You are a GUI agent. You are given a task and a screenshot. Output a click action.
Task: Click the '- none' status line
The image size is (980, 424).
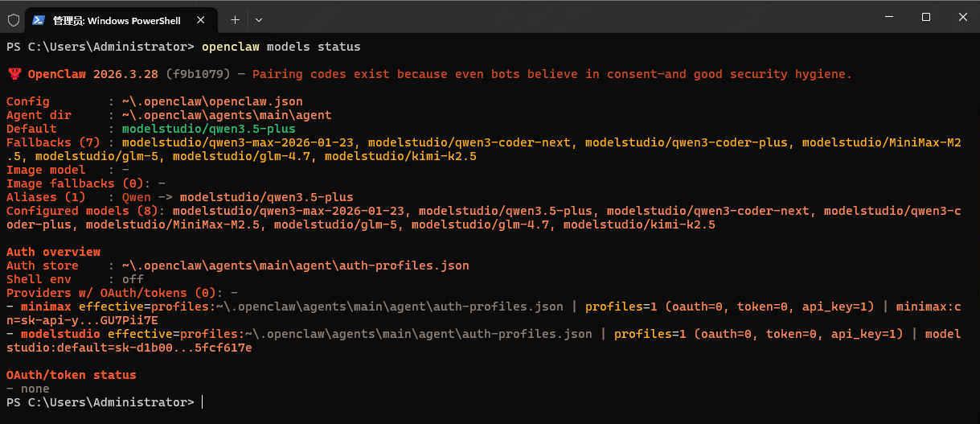pyautogui.click(x=28, y=389)
